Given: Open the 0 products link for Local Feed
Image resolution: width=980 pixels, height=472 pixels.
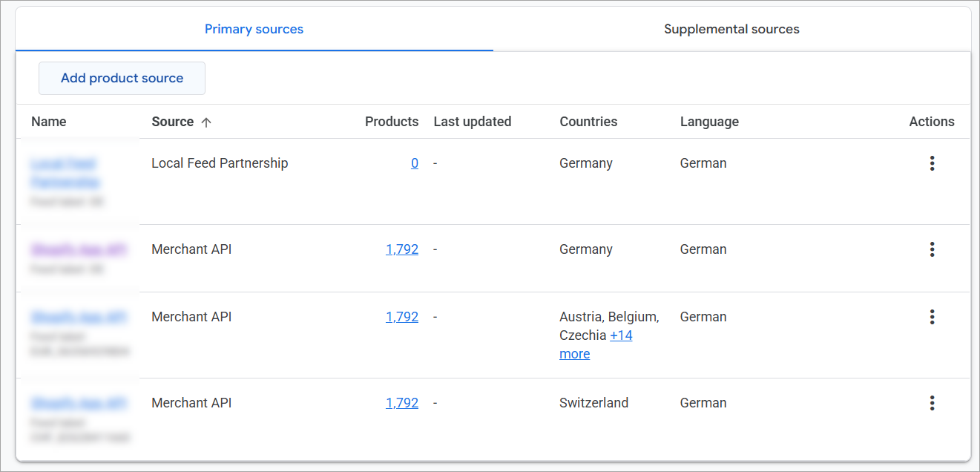Looking at the screenshot, I should coord(415,163).
